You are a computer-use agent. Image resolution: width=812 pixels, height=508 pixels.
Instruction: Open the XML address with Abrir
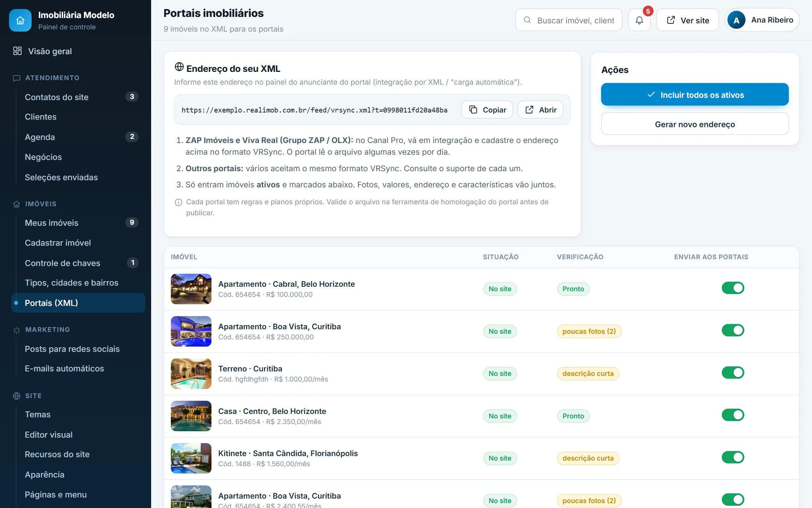point(540,110)
